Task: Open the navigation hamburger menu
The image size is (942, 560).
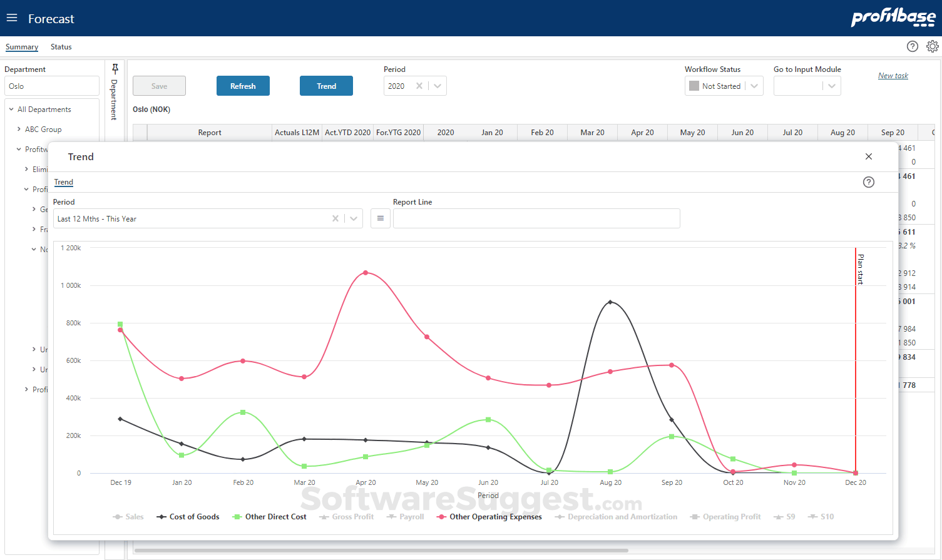Action: (12, 18)
